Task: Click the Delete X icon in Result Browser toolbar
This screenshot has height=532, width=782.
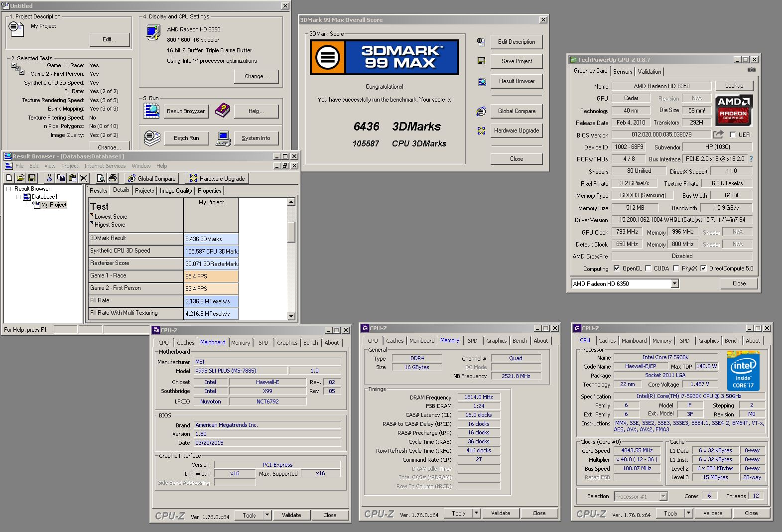Action: (x=84, y=178)
